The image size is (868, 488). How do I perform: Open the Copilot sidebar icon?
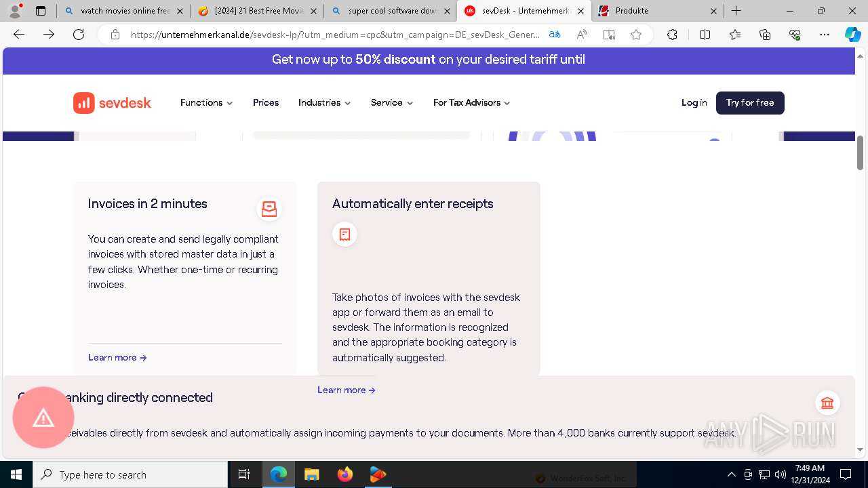tap(852, 35)
